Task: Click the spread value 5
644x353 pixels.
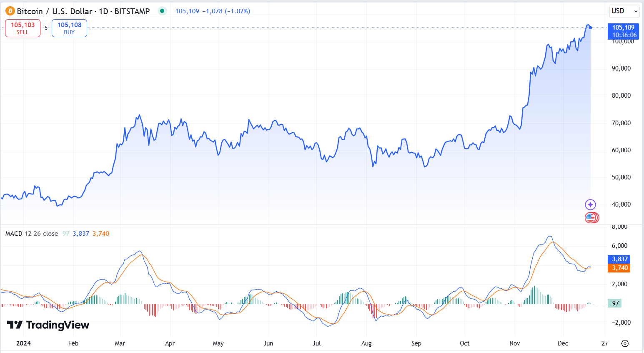Action: [46, 28]
